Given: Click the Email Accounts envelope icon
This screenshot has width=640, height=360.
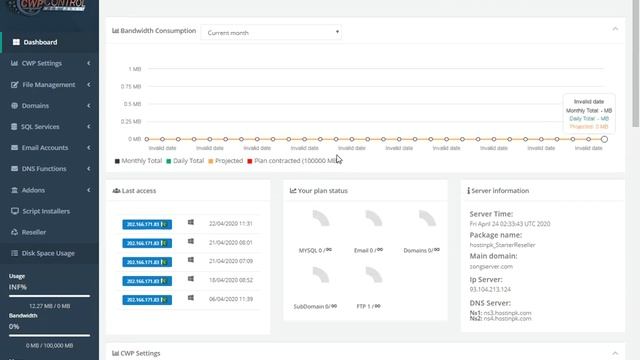Looking at the screenshot, I should point(14,148).
